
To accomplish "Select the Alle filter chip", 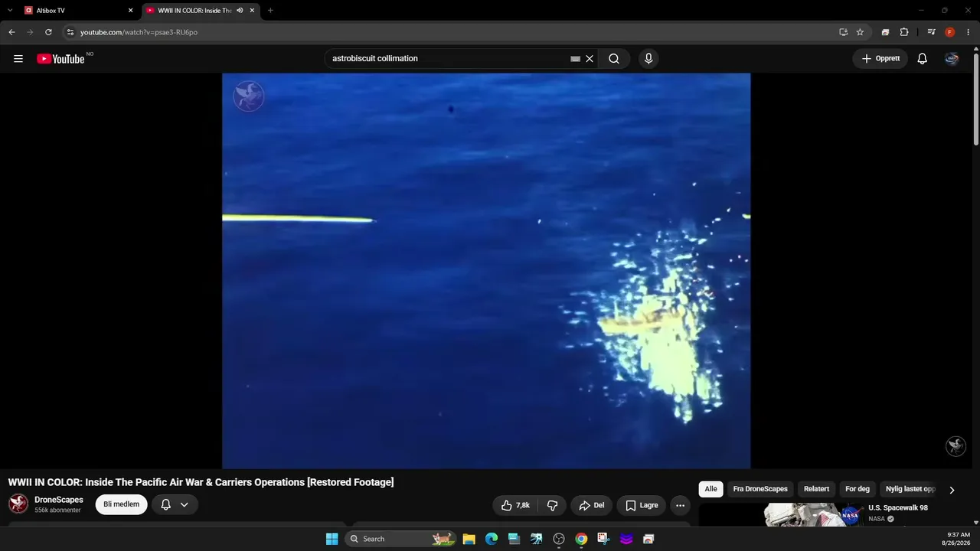I will (x=710, y=489).
